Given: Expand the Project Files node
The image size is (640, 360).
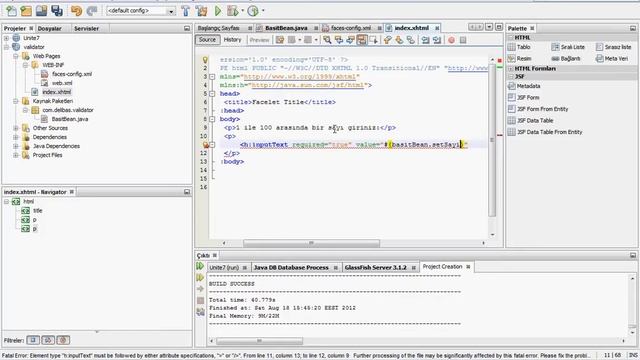Looking at the screenshot, I should (x=16, y=155).
